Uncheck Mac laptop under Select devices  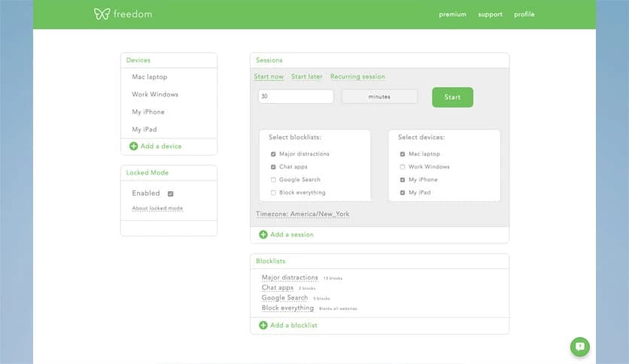[x=403, y=154]
